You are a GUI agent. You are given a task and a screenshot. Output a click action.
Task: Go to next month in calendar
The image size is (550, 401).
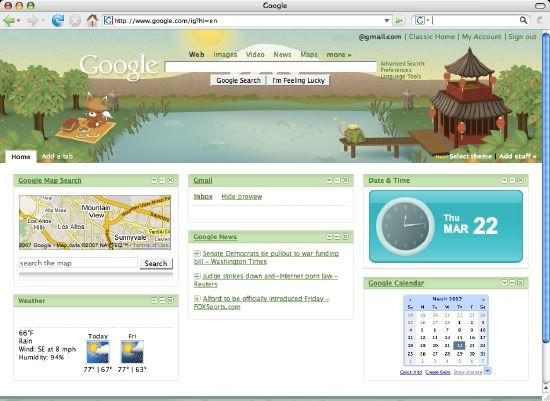point(483,300)
